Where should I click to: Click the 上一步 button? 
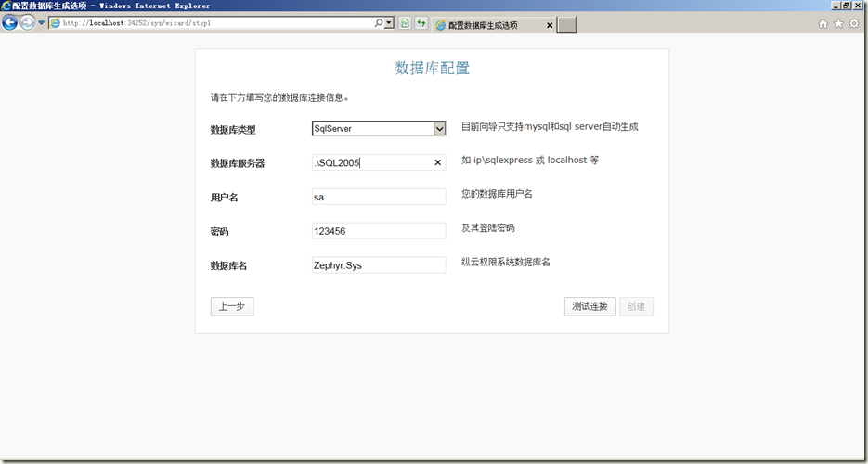point(232,306)
